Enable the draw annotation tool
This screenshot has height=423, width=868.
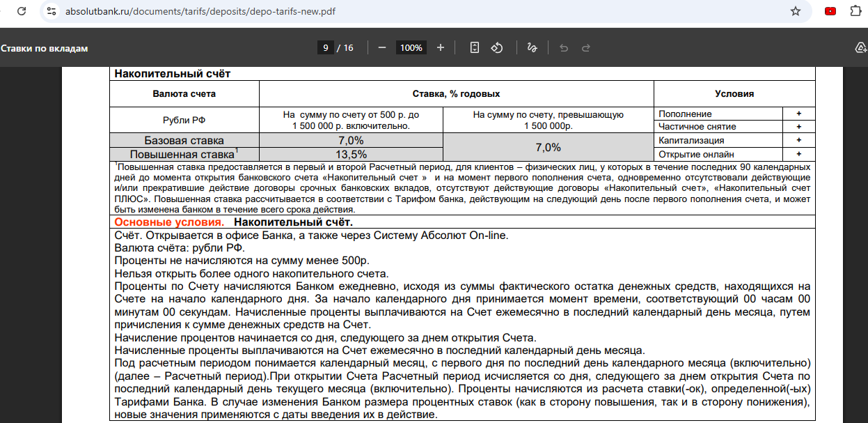532,48
